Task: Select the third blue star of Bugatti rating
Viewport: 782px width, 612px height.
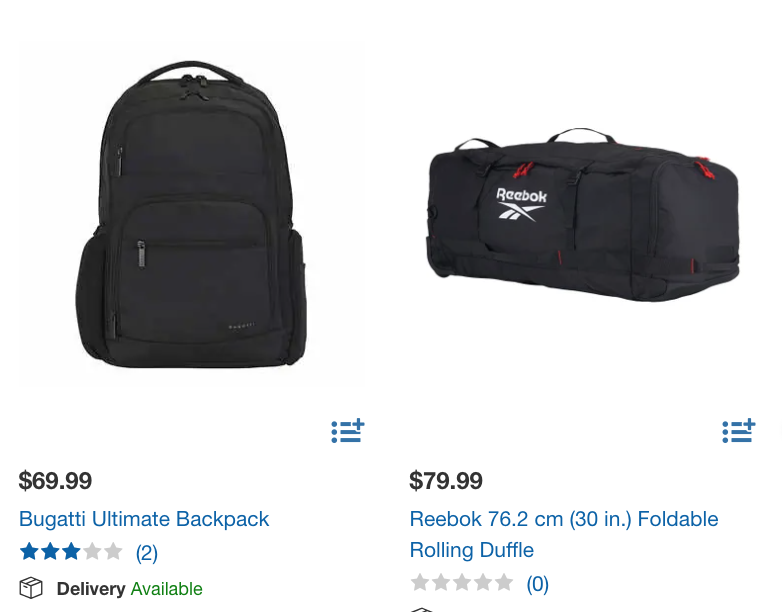Action: tap(71, 552)
